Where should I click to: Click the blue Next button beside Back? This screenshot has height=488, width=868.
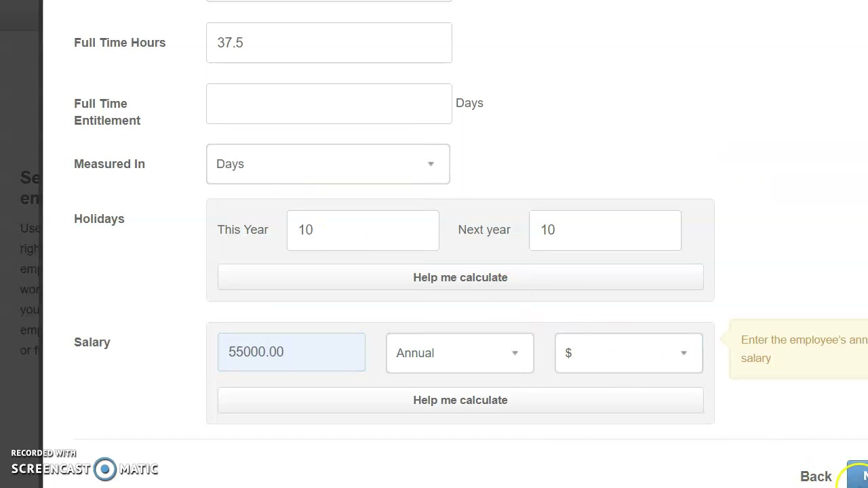tap(859, 475)
